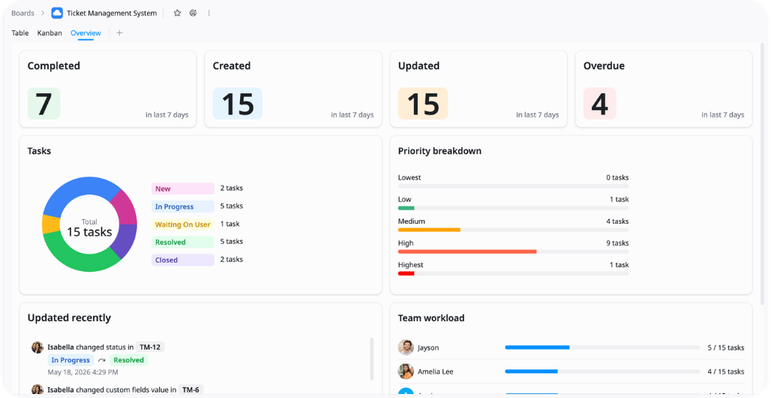771x398 pixels.
Task: Click '5 tasks' beside Resolved status
Action: click(x=231, y=242)
